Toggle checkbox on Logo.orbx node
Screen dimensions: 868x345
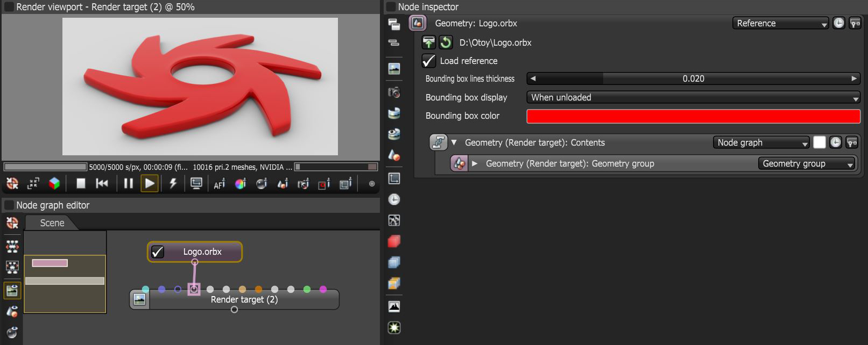tap(158, 251)
